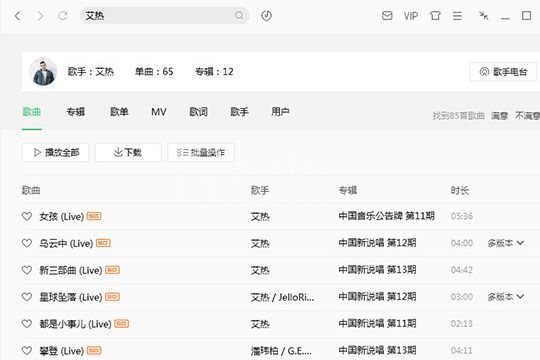Like the song 新三部曲 (Live)

point(27,270)
